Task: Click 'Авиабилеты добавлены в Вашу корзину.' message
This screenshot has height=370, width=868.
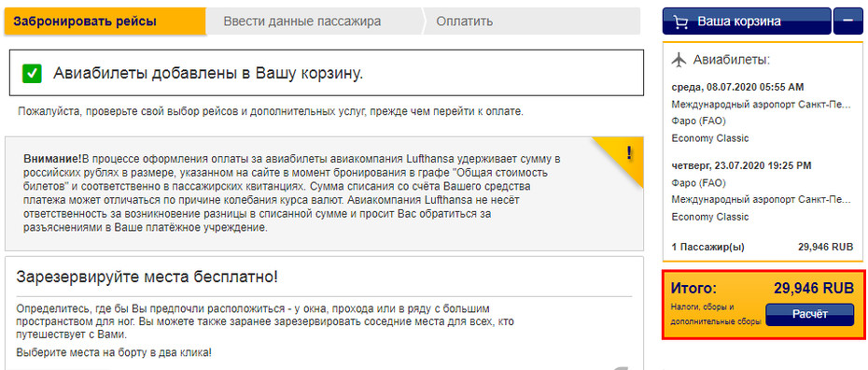Action: point(208,74)
